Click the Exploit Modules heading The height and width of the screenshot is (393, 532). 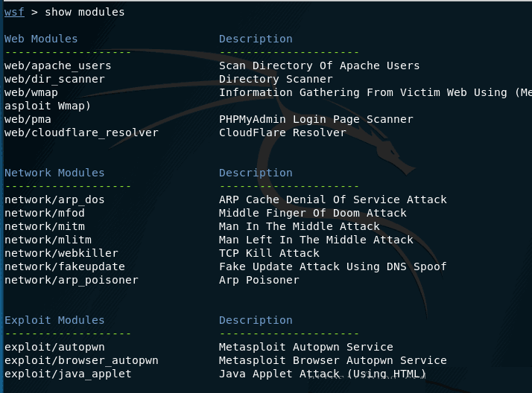(x=54, y=320)
